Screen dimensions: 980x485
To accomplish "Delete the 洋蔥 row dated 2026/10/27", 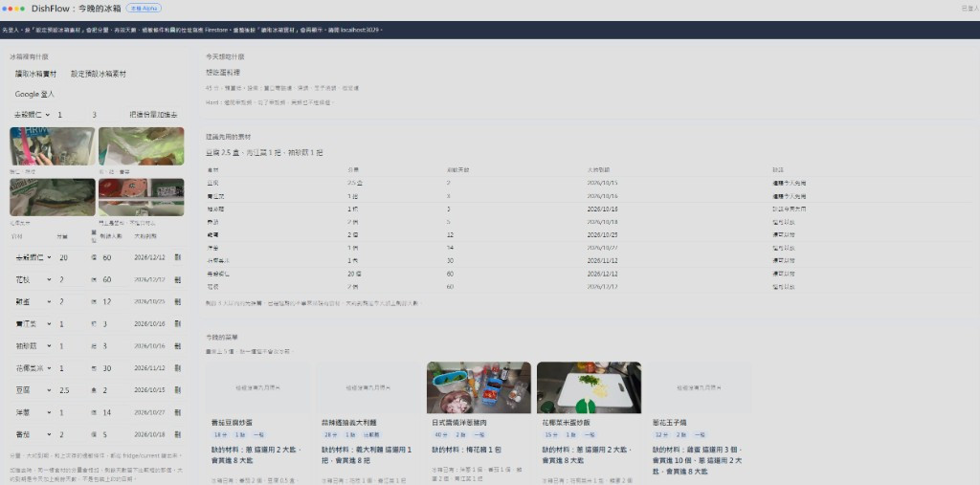I will [177, 412].
